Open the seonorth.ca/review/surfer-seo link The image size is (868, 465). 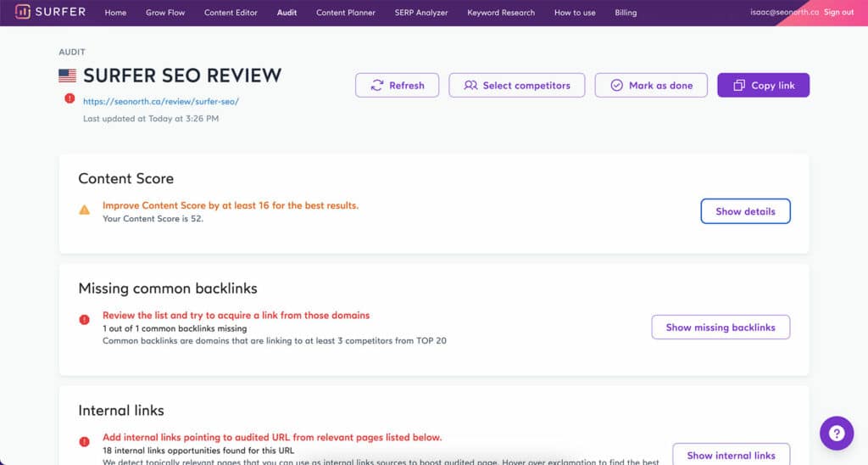161,102
